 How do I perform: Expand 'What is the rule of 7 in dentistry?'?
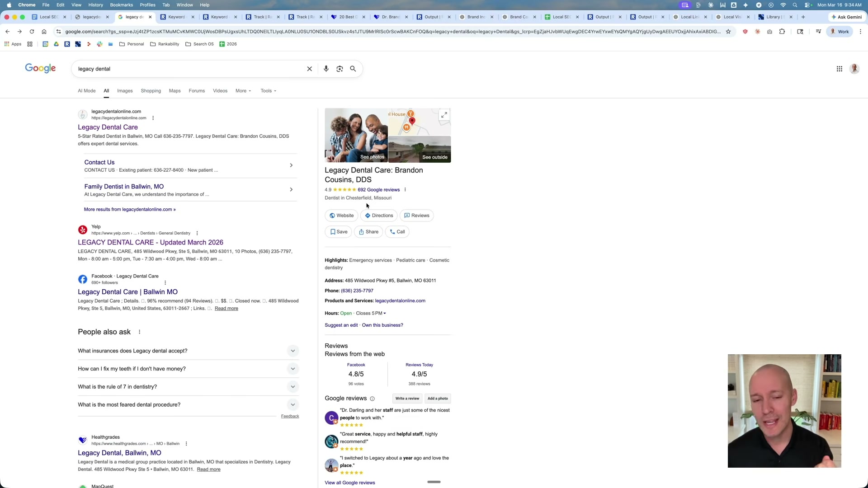[293, 387]
